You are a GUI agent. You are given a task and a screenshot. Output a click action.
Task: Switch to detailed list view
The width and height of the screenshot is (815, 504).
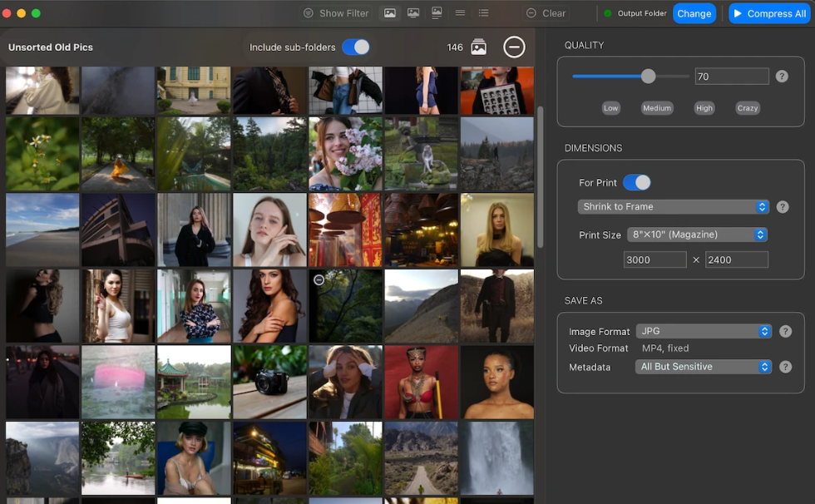[x=482, y=13]
